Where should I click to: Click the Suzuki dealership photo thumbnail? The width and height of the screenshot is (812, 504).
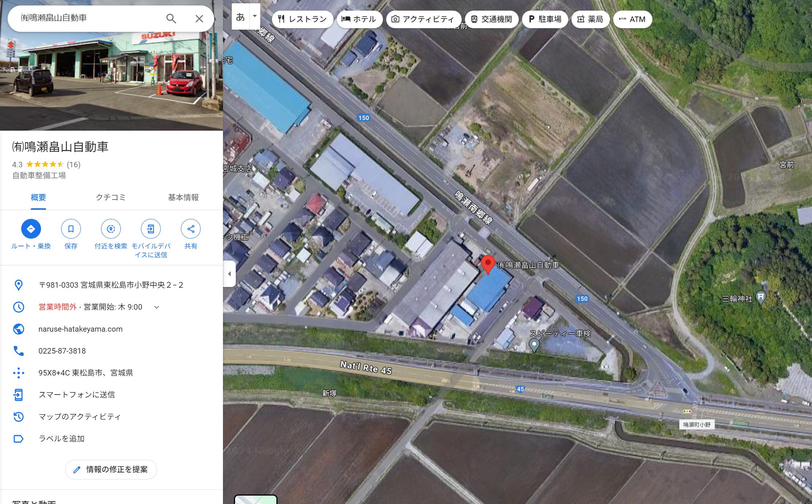pos(111,81)
